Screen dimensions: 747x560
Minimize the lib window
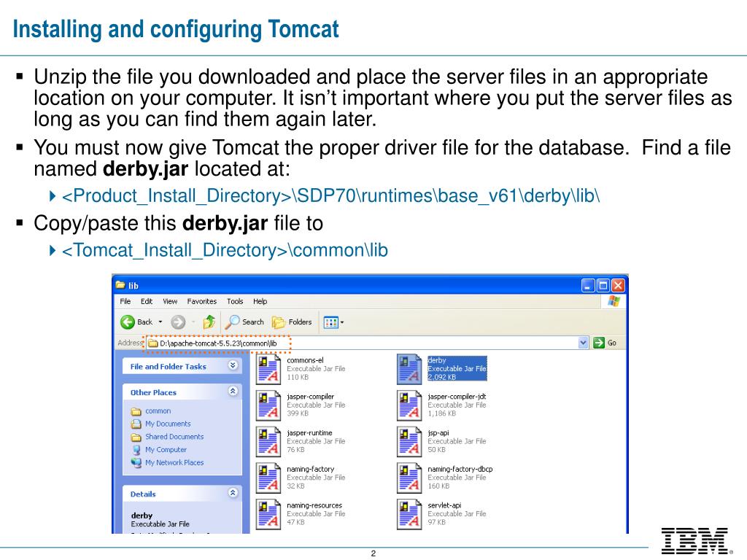[x=589, y=285]
